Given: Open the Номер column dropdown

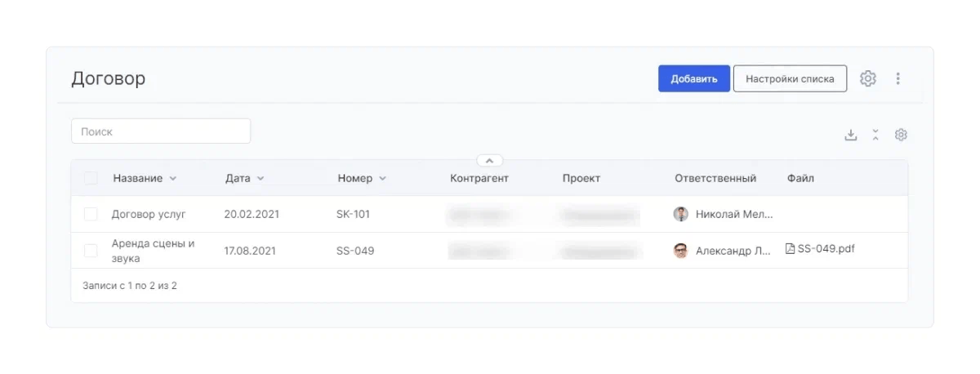Looking at the screenshot, I should [x=382, y=179].
